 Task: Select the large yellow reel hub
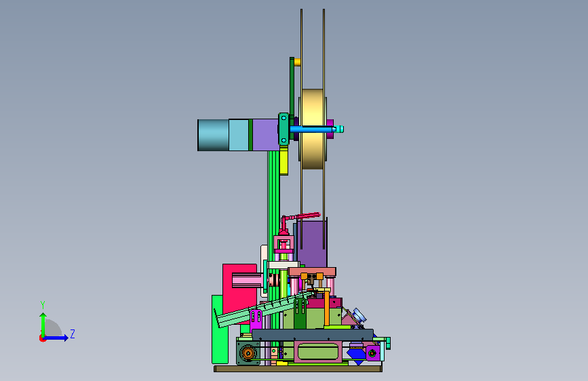313,129
